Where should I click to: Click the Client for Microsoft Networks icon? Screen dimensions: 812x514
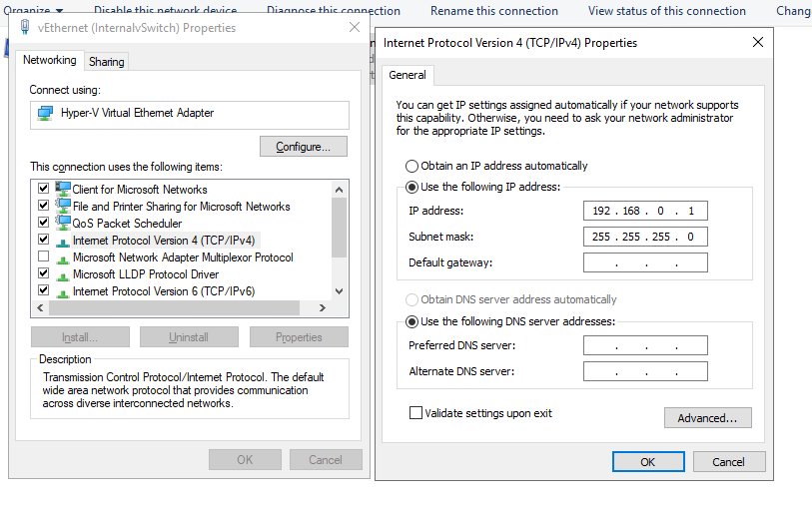63,189
